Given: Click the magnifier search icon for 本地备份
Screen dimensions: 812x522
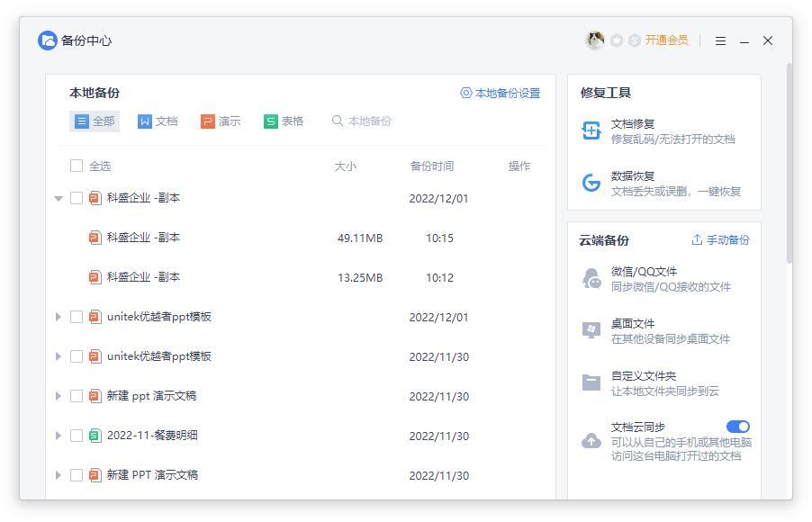Looking at the screenshot, I should tap(337, 121).
